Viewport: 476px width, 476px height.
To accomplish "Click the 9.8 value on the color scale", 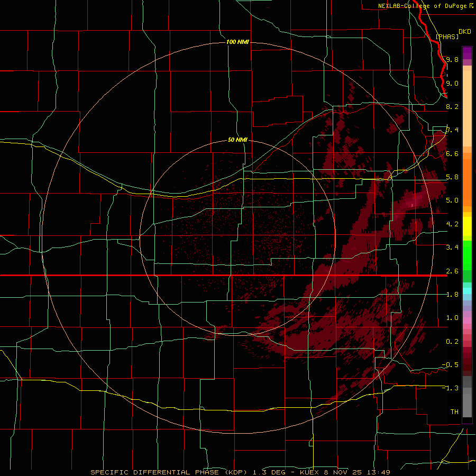I will click(452, 60).
